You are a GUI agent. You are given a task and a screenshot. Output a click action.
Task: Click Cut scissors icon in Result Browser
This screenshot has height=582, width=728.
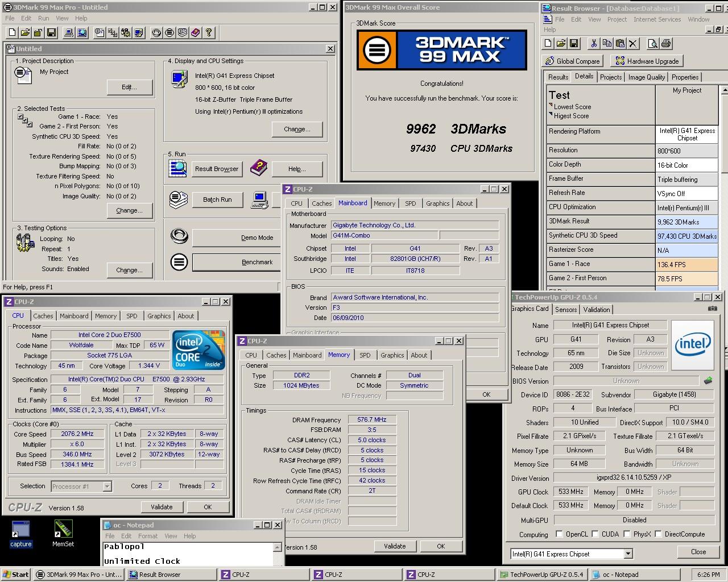(594, 43)
